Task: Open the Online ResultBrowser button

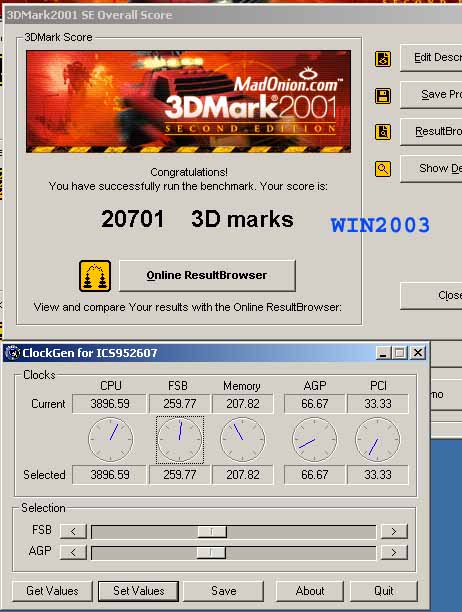Action: pyautogui.click(x=207, y=275)
